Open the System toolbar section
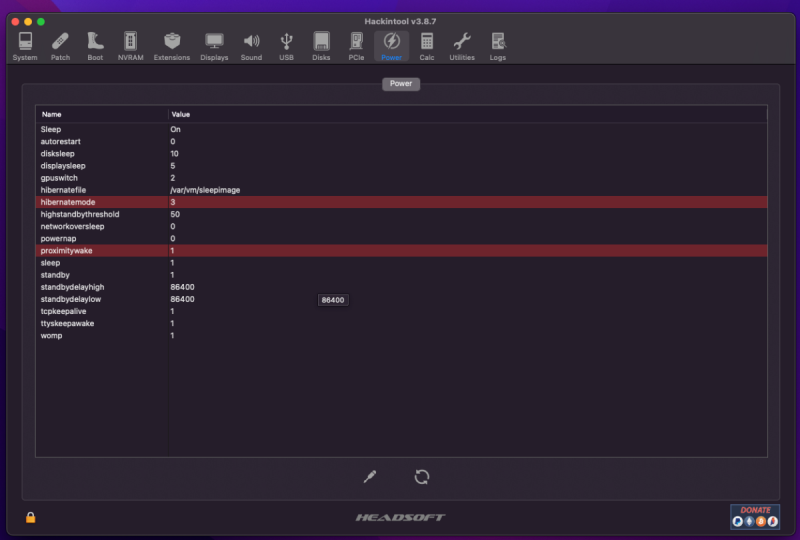Screen dimensions: 800x540 pyautogui.click(x=24, y=46)
